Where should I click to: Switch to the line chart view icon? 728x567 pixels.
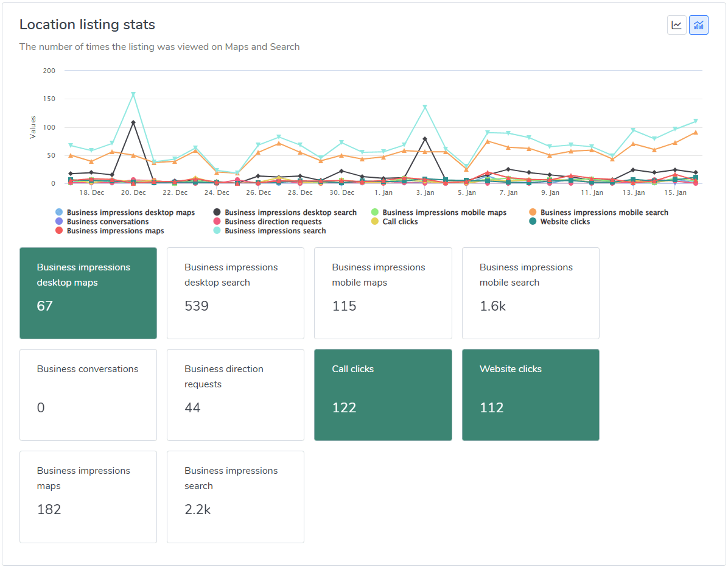click(x=676, y=25)
